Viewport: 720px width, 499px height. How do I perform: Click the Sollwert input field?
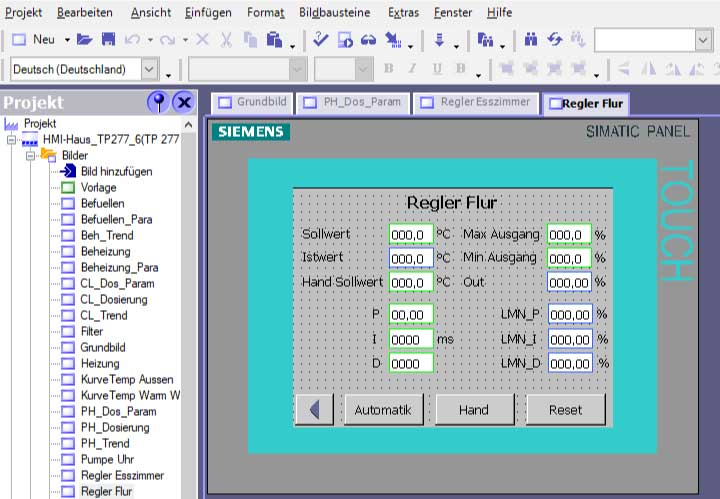[411, 234]
